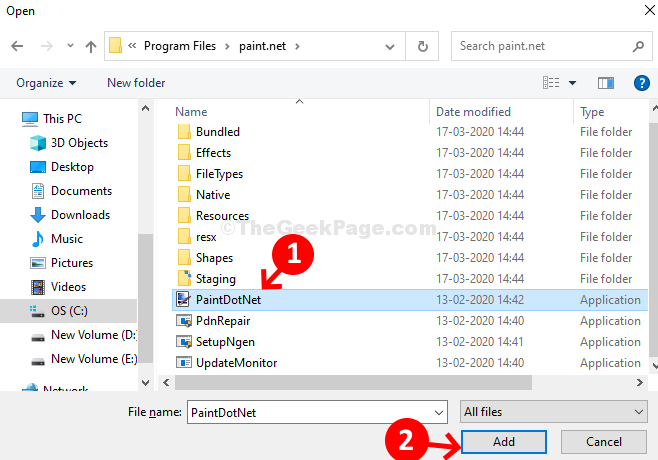This screenshot has width=658, height=460.
Task: Open Documents in navigation pane
Action: [x=71, y=191]
